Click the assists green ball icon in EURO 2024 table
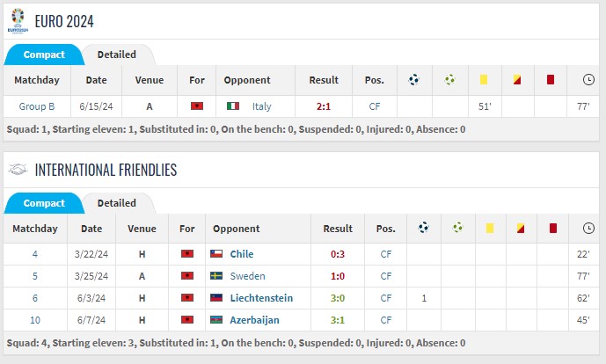The height and width of the screenshot is (364, 606). tap(449, 80)
